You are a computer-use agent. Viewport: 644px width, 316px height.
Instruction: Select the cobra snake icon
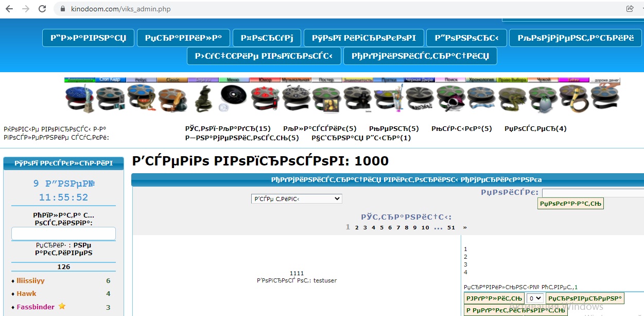coord(203,98)
